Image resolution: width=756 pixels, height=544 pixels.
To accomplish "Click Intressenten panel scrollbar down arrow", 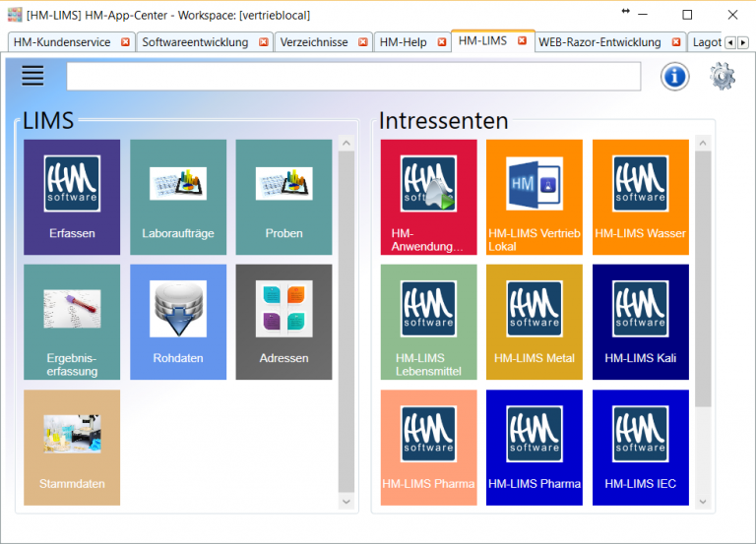I will pos(703,501).
